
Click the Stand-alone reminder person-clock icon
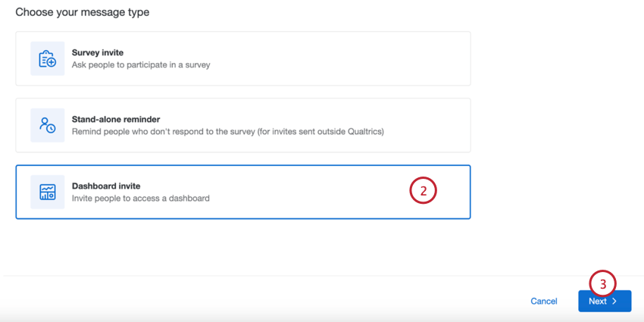pyautogui.click(x=47, y=125)
